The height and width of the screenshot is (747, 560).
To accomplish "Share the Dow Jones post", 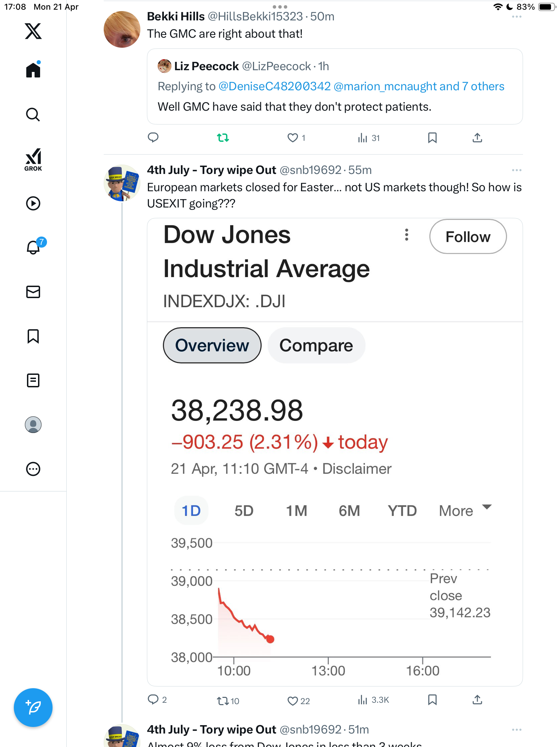I will [x=477, y=700].
